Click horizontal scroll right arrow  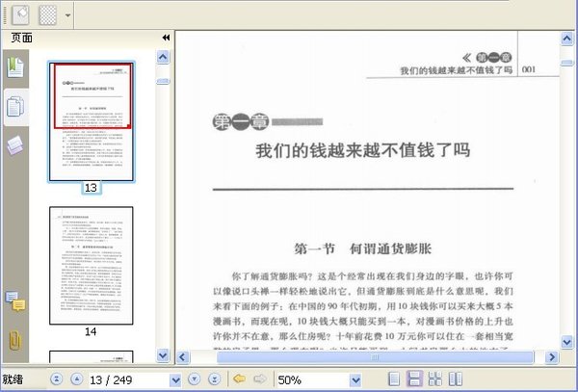552,357
